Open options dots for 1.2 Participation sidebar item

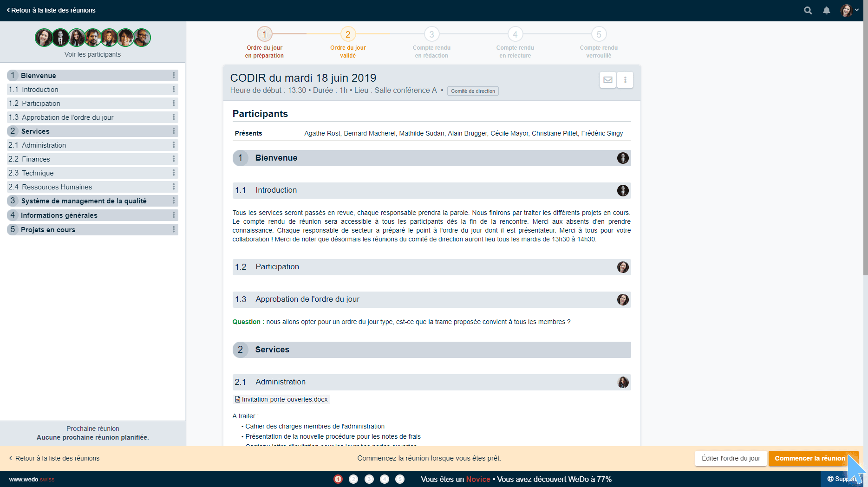click(x=174, y=103)
